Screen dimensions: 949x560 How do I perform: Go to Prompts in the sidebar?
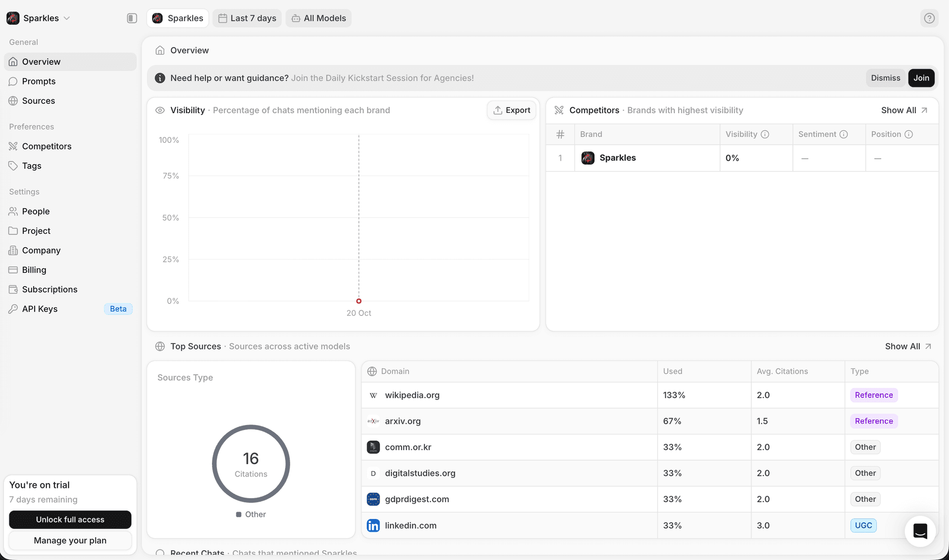(39, 81)
